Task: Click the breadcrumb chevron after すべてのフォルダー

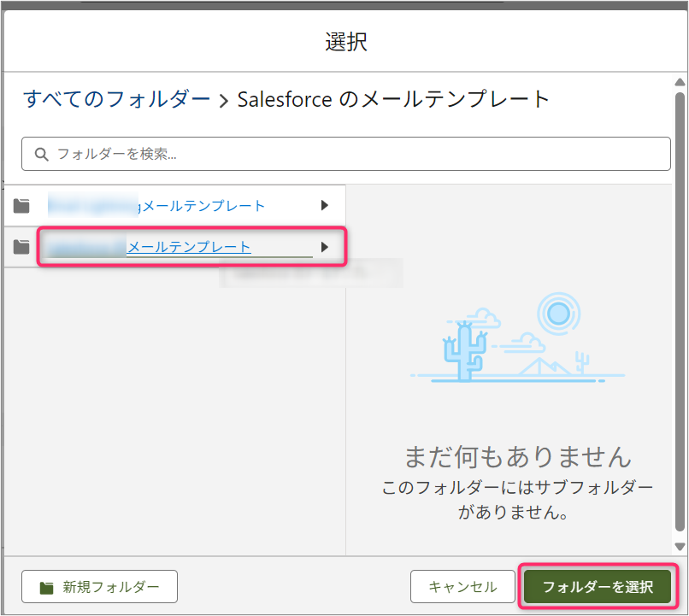Action: 224,100
